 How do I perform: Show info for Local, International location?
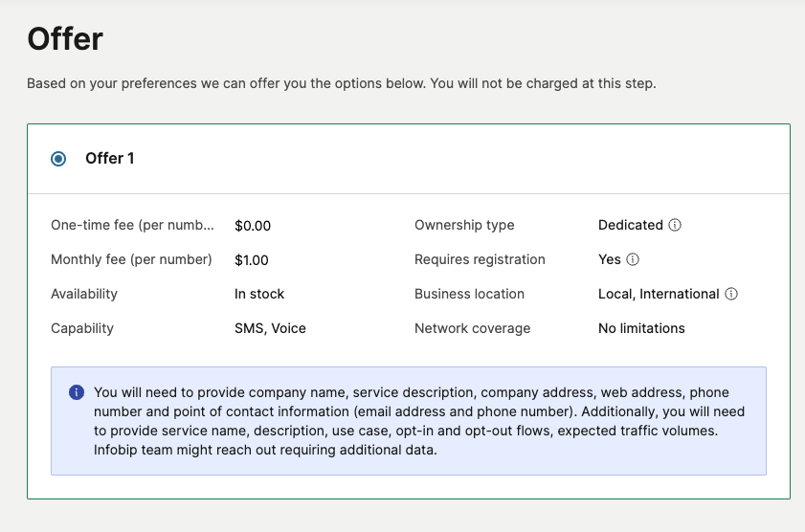coord(731,295)
